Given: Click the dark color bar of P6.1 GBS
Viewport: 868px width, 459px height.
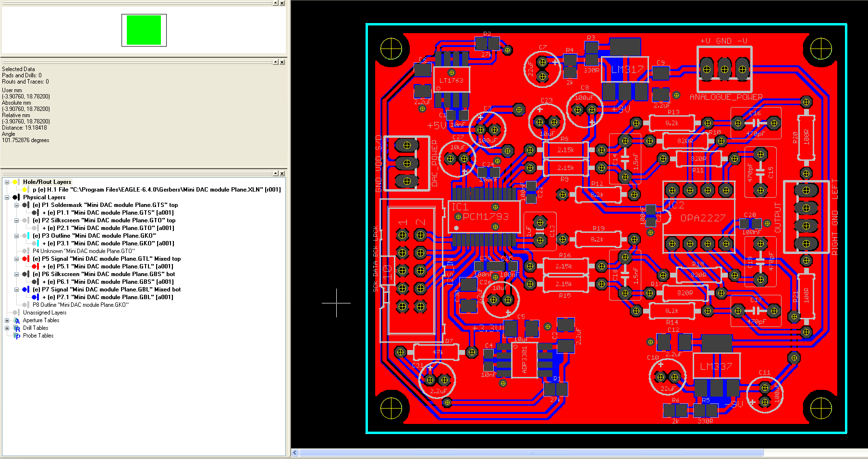Looking at the screenshot, I should coord(38,282).
